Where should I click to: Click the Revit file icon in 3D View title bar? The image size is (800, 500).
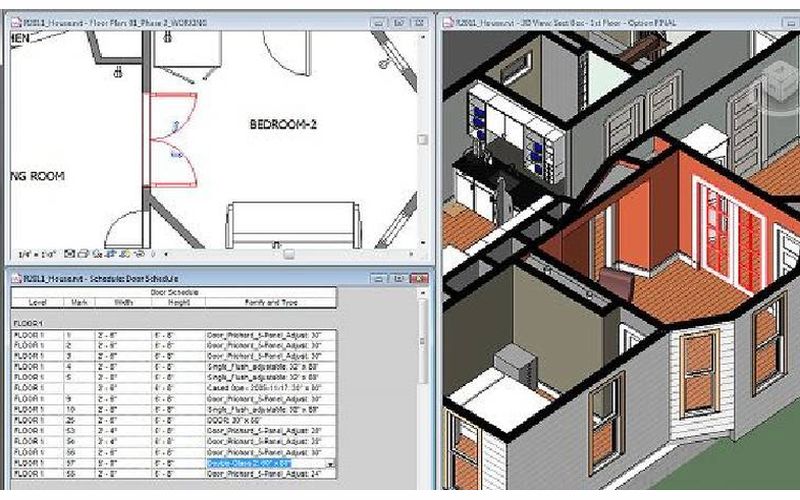(448, 23)
